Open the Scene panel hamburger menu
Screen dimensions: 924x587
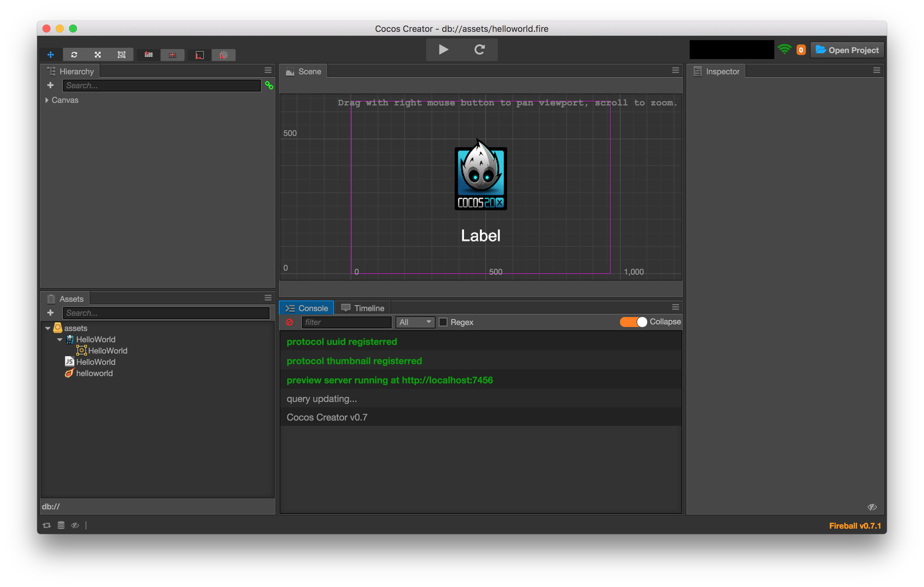click(676, 70)
